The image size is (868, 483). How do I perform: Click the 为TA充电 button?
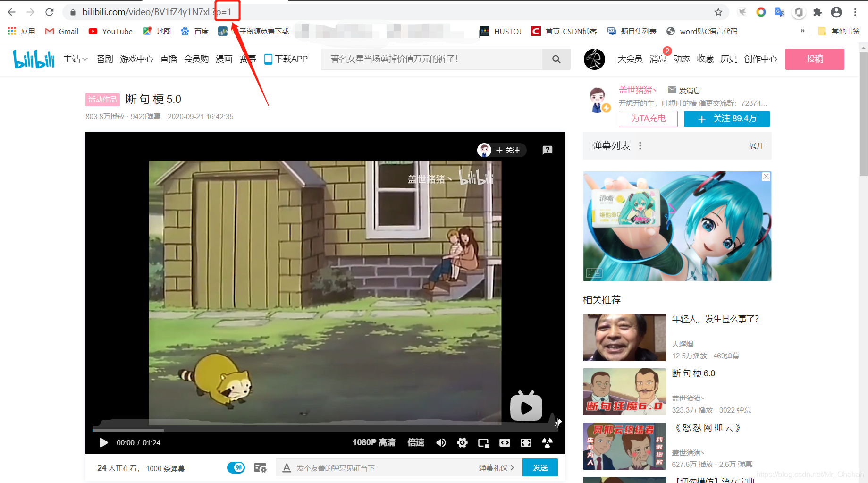pos(648,119)
